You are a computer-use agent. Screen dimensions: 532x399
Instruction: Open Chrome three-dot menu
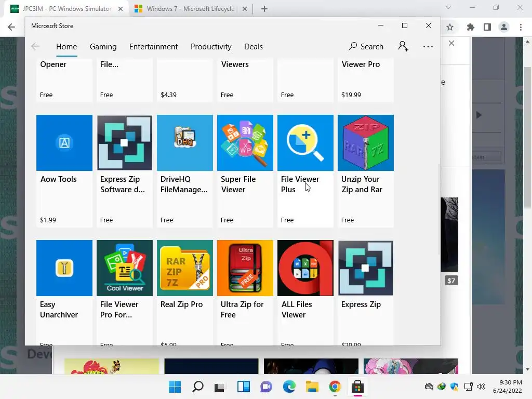tap(521, 27)
